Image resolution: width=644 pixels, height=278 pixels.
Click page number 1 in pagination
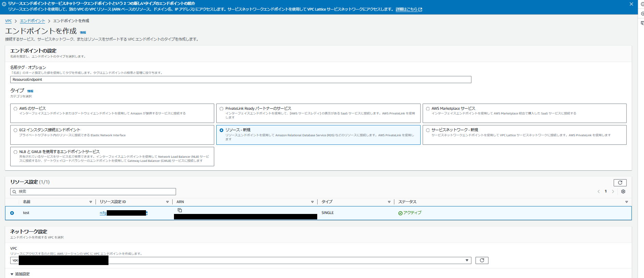point(605,191)
